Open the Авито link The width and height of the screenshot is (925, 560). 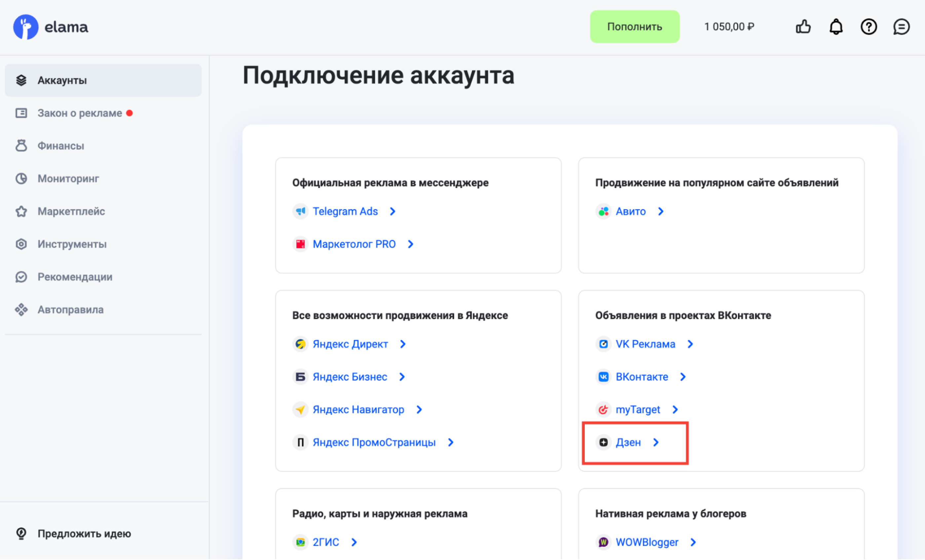[631, 211]
